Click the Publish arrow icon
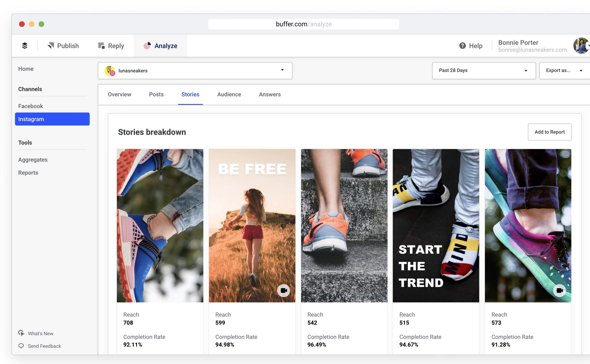The width and height of the screenshot is (590, 364). [51, 46]
